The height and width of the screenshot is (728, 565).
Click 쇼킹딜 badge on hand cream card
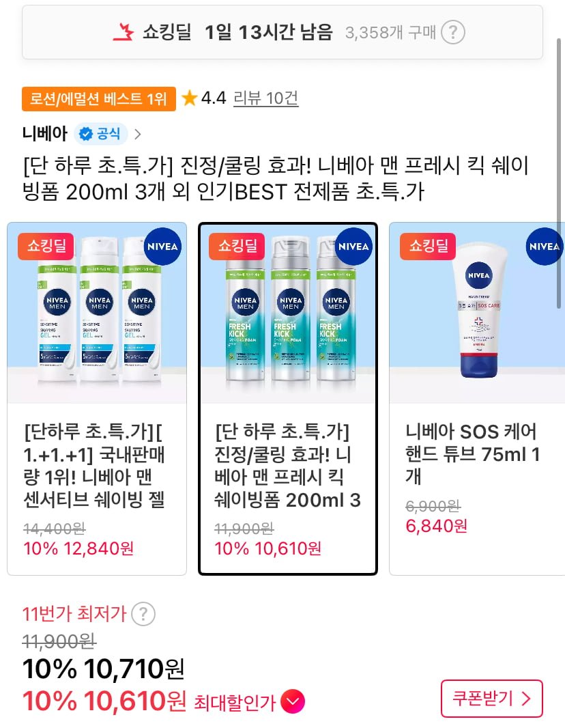(x=428, y=246)
